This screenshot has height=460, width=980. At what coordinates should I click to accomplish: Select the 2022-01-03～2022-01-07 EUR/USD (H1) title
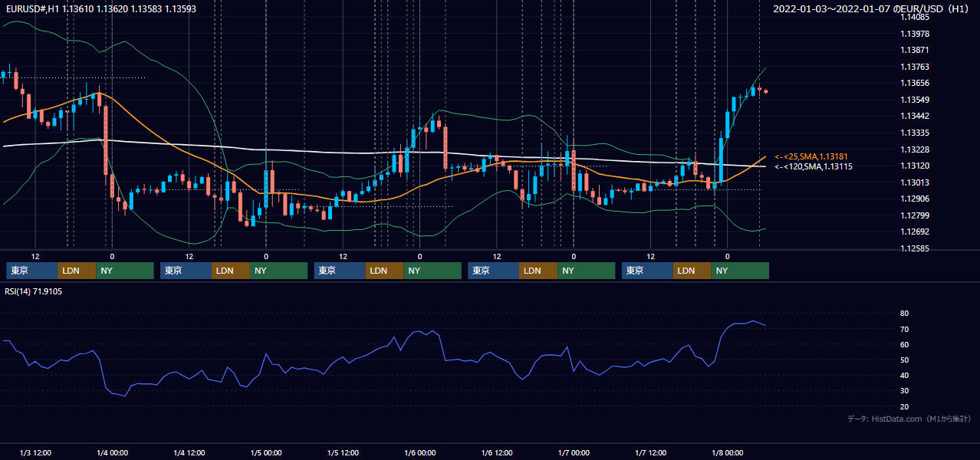click(x=871, y=8)
